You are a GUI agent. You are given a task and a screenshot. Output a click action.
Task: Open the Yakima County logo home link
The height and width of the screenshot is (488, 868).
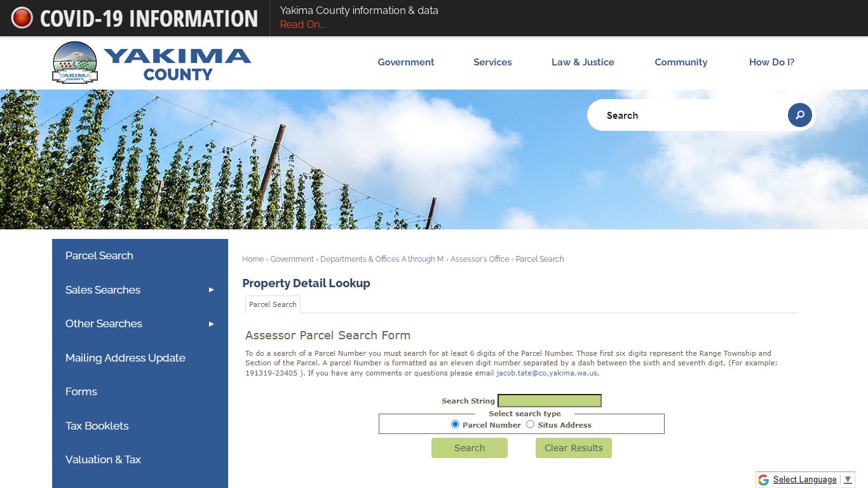click(x=151, y=63)
